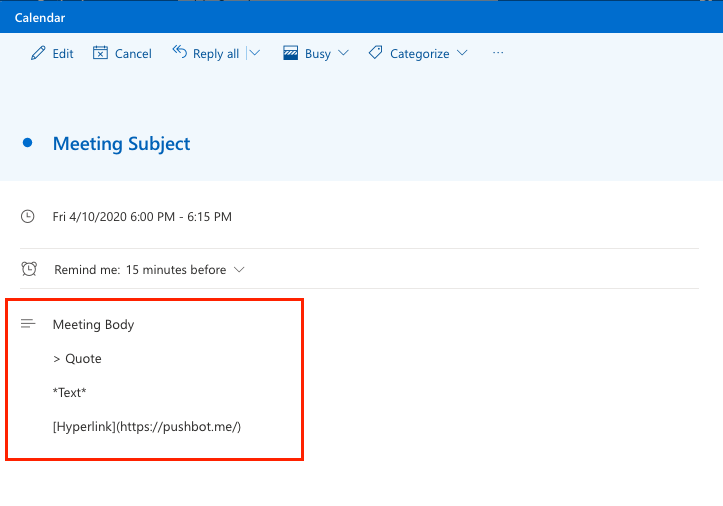The width and height of the screenshot is (723, 506).
Task: Click the Edit pencil icon
Action: pyautogui.click(x=38, y=53)
